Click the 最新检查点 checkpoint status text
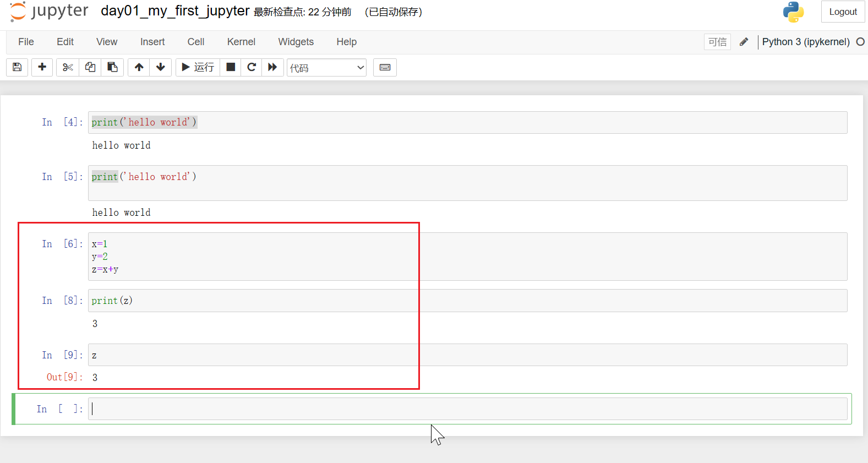Viewport: 868px width, 463px height. pyautogui.click(x=302, y=12)
